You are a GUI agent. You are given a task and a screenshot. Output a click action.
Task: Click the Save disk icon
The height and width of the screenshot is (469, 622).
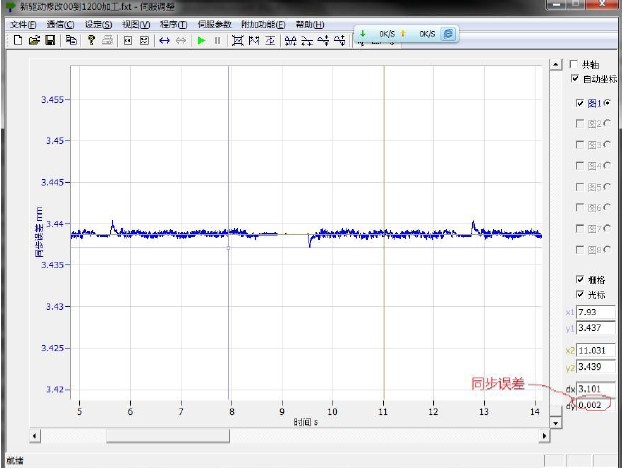49,40
